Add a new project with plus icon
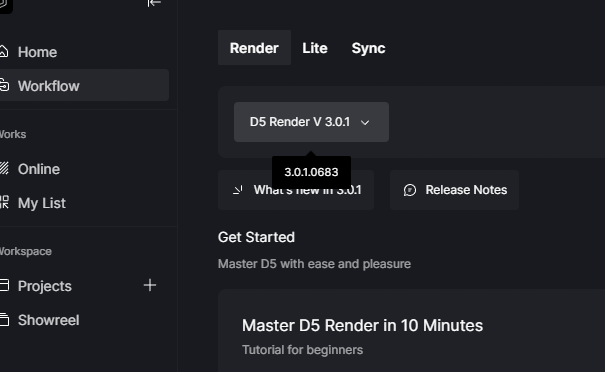Viewport: 605px width, 372px height. [150, 285]
